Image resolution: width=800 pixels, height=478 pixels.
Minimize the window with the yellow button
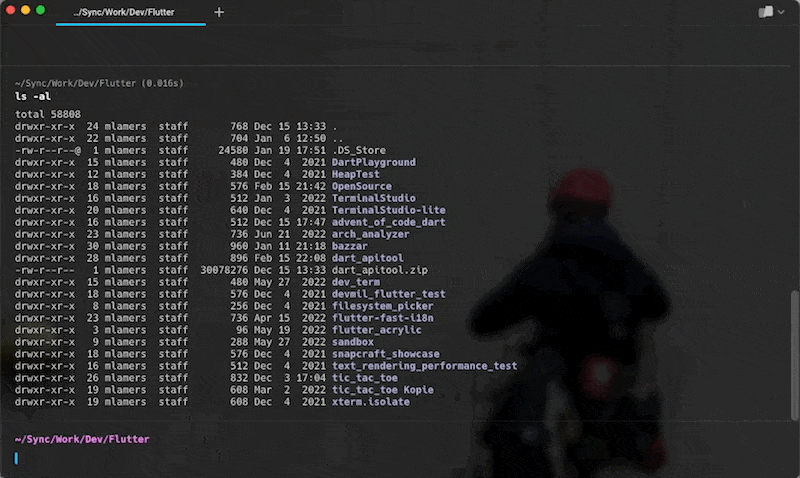click(x=26, y=10)
